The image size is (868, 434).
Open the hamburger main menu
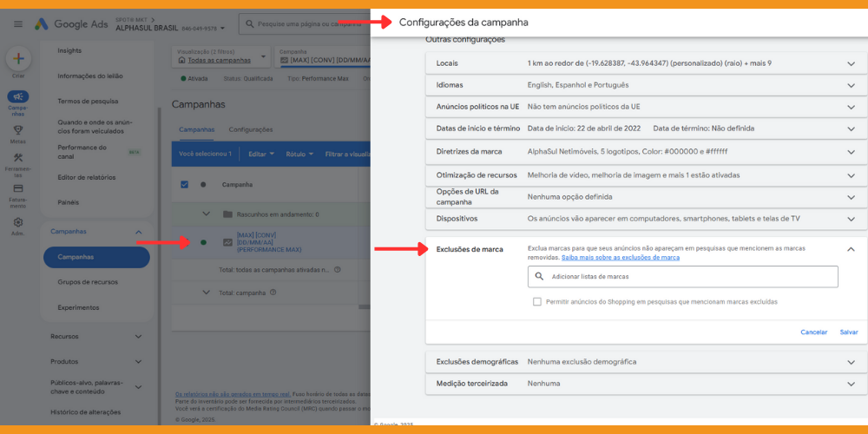pos(18,23)
